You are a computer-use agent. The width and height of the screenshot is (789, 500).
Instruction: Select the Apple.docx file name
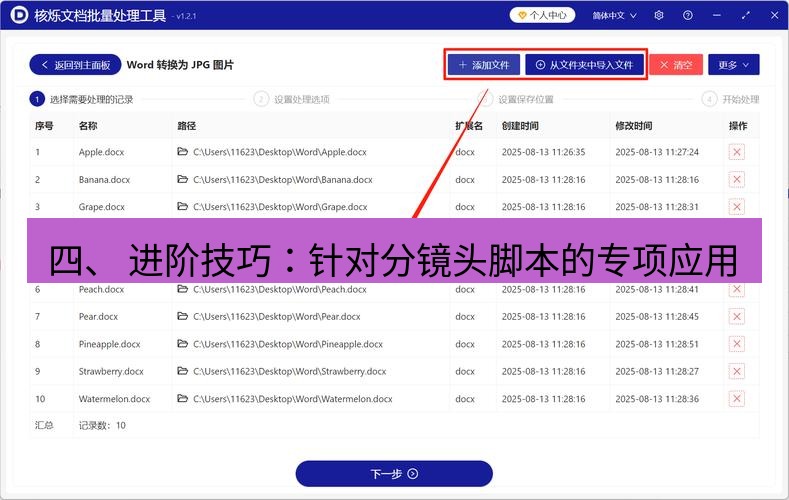click(x=101, y=152)
